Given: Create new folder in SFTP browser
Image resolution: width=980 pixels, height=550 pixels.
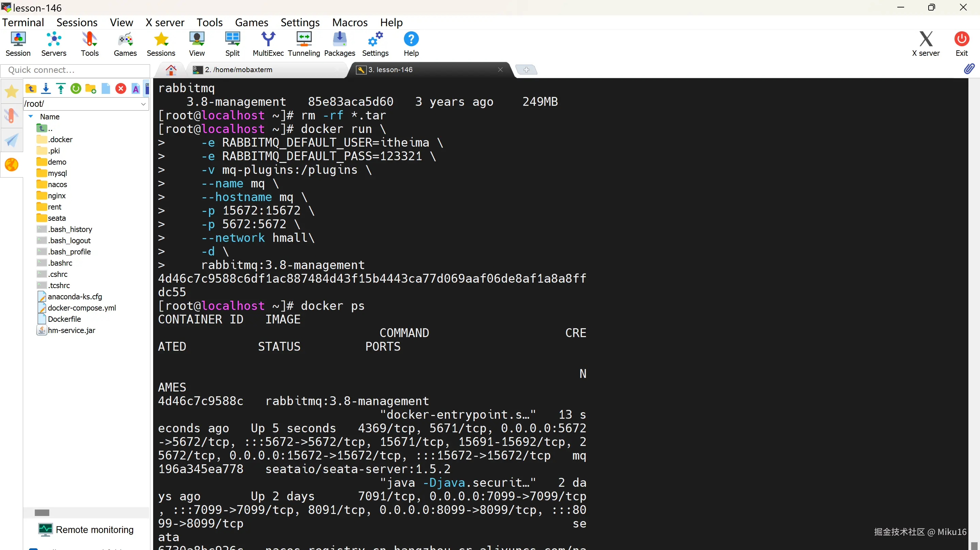Looking at the screenshot, I should pos(91,89).
